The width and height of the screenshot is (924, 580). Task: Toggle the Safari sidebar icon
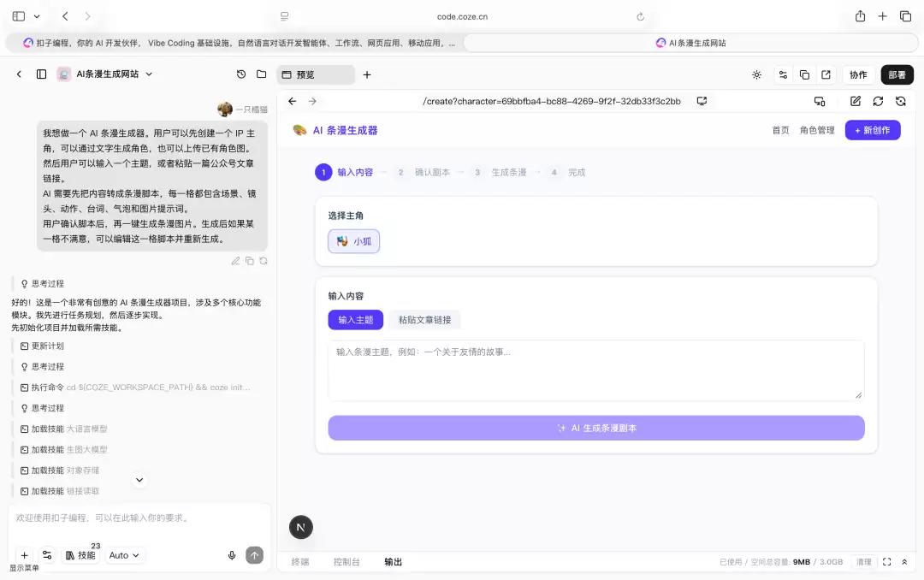tap(19, 16)
